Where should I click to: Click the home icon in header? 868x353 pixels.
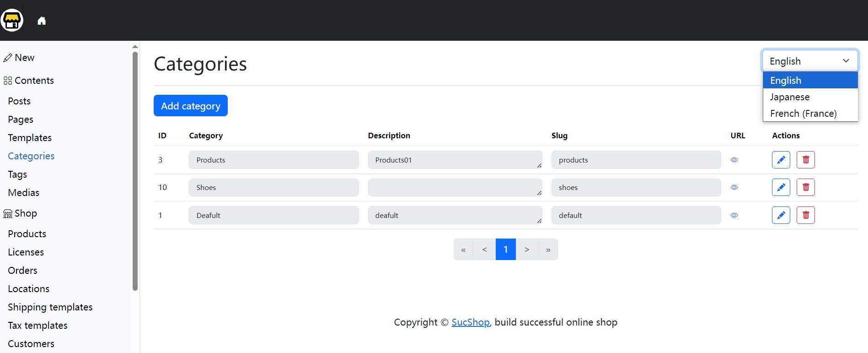(x=42, y=21)
